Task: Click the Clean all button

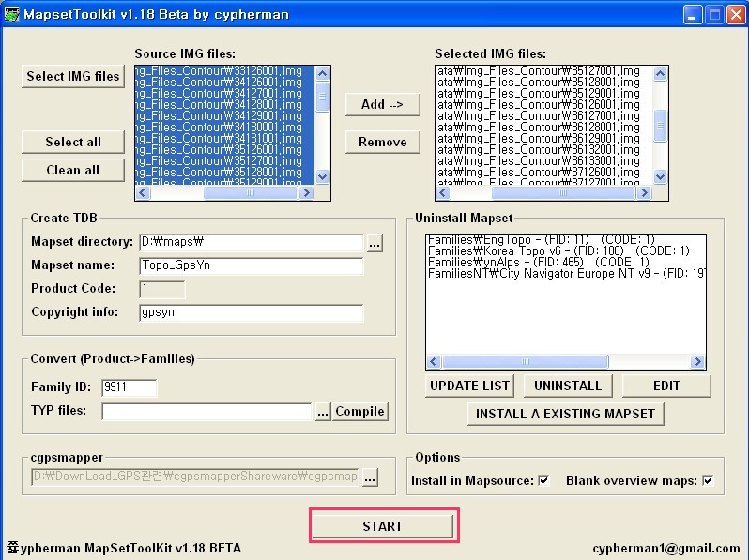Action: (x=73, y=170)
